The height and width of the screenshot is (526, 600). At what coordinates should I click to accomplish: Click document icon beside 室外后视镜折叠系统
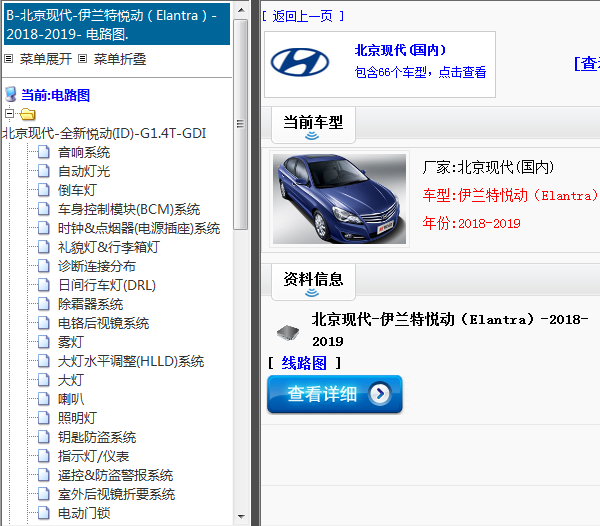coord(44,494)
